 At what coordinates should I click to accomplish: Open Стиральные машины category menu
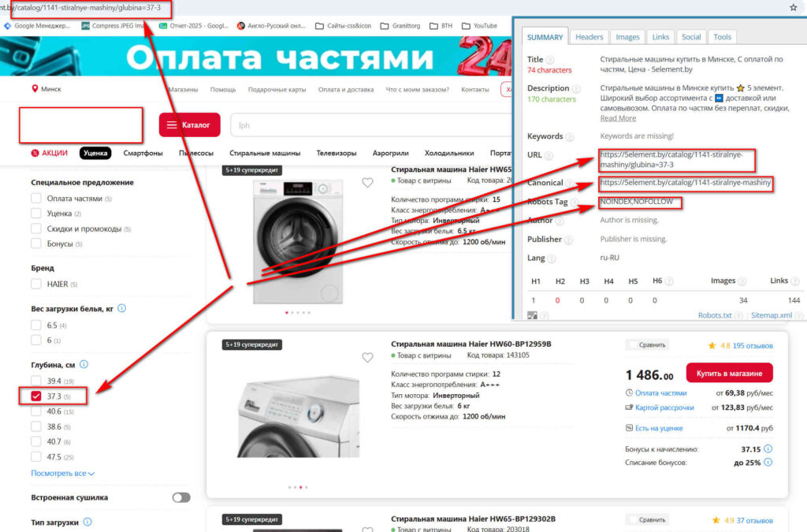[x=265, y=153]
